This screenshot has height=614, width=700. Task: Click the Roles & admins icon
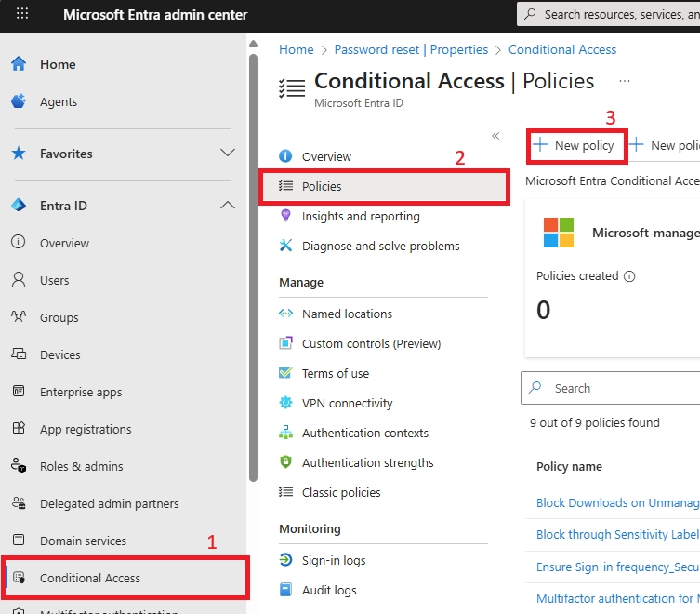coord(19,465)
